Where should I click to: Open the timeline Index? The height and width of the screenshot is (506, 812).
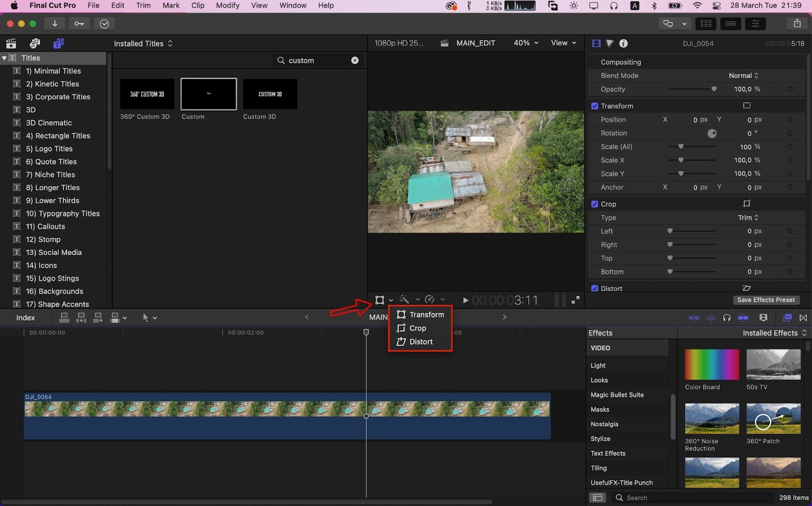click(25, 318)
